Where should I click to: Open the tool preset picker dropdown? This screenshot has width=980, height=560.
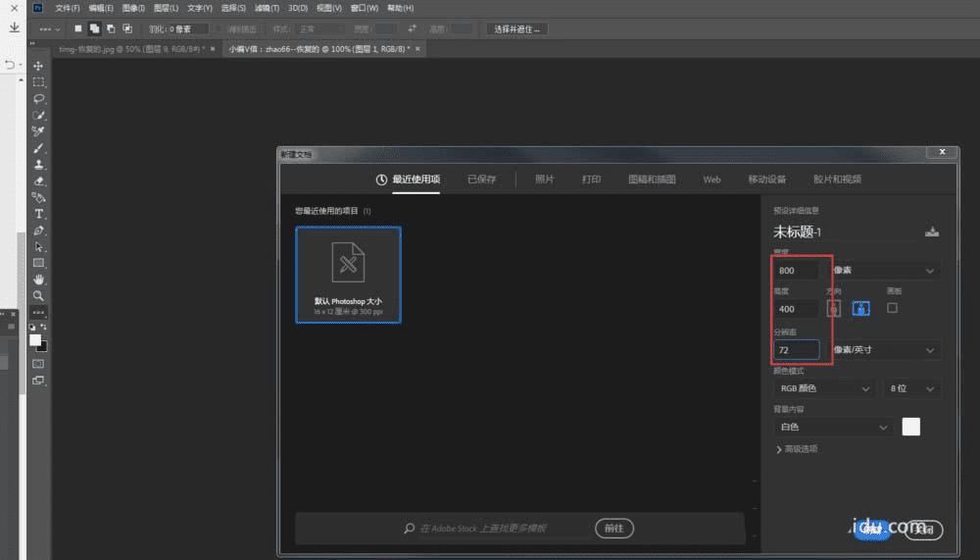point(49,28)
